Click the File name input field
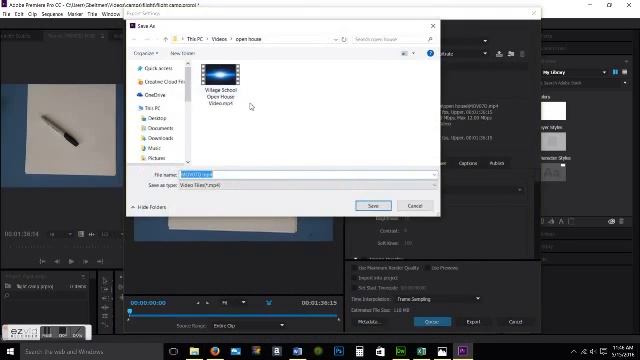 305,175
